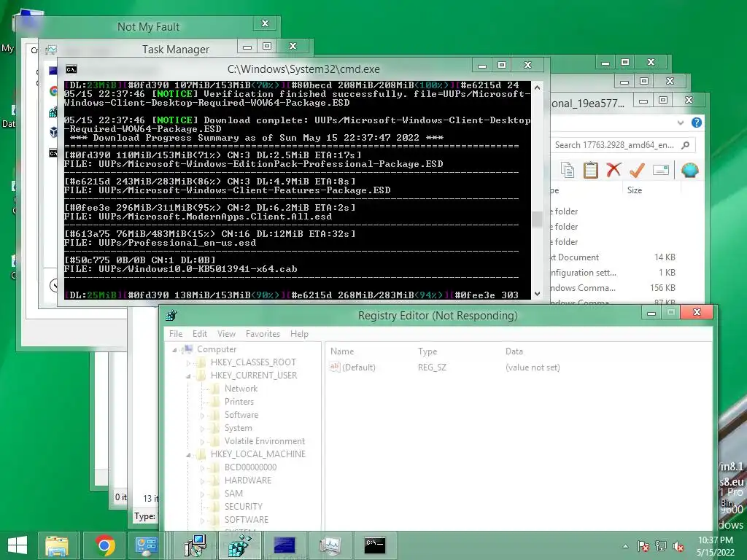Click the Not My Fault window title
Image resolution: width=747 pixels, height=560 pixels.
pyautogui.click(x=148, y=27)
